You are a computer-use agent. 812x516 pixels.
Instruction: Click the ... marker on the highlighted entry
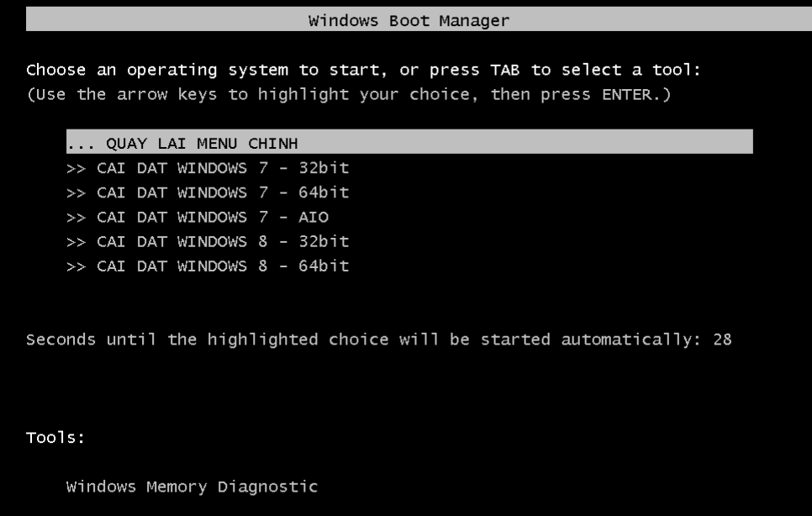(80, 143)
